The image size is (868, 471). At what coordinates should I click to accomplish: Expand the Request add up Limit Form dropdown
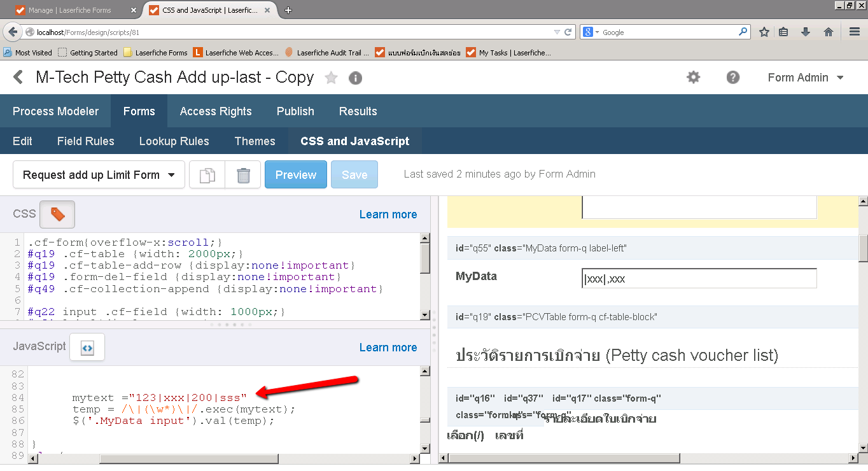coord(99,175)
